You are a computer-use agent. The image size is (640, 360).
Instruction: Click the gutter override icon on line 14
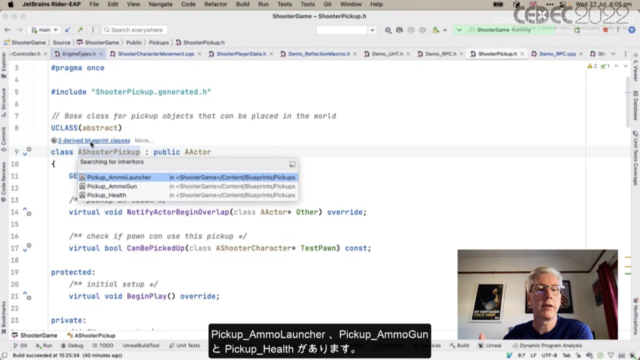pyautogui.click(x=27, y=211)
